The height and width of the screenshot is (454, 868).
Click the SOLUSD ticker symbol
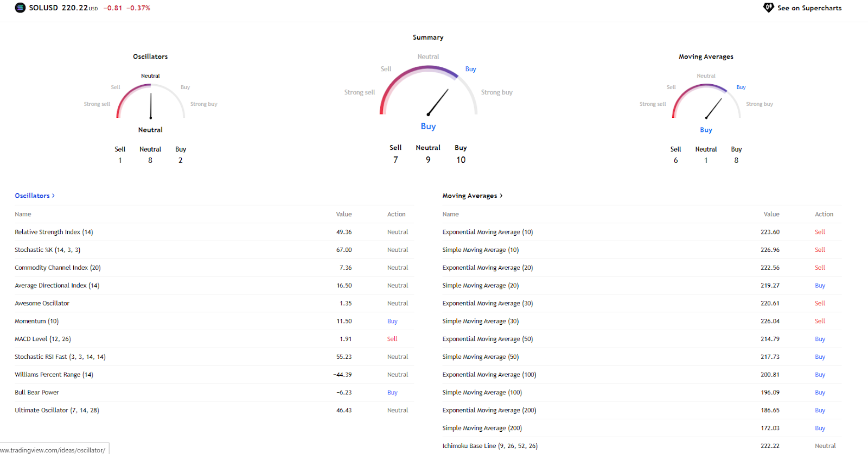[x=43, y=8]
